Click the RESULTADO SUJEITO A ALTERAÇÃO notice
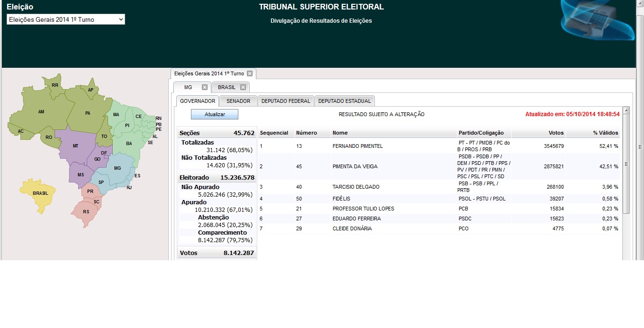Screen dimensions: 644x328 (x=381, y=114)
